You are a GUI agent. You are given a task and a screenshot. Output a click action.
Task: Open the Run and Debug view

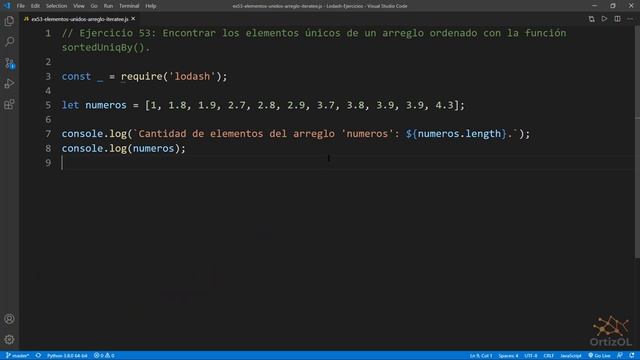click(9, 84)
